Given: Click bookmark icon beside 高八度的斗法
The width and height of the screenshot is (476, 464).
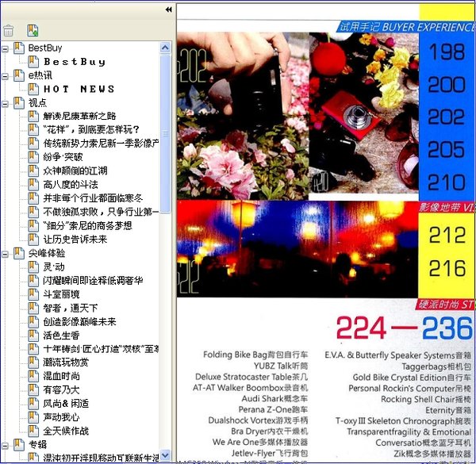Looking at the screenshot, I should click(33, 185).
